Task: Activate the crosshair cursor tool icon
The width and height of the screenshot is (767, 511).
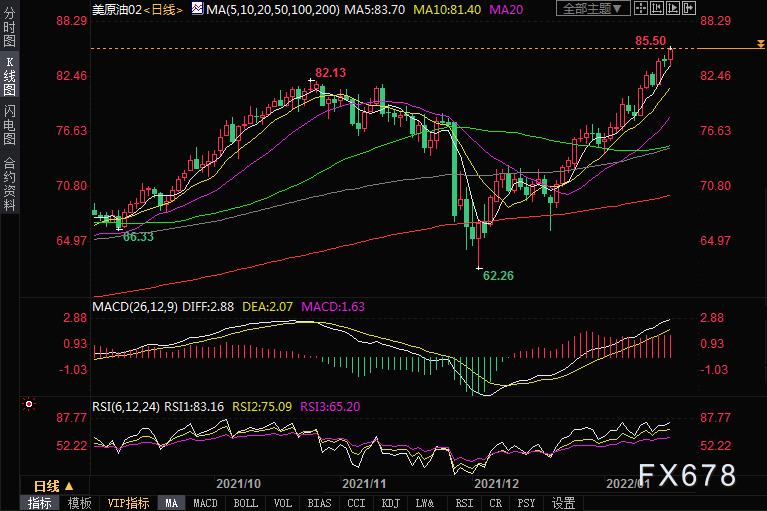Action: point(641,8)
